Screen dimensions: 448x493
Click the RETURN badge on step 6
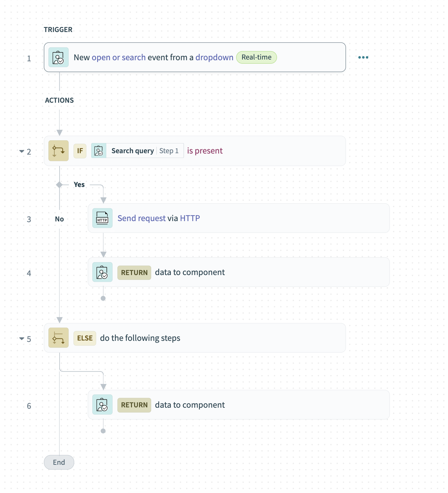[134, 405]
